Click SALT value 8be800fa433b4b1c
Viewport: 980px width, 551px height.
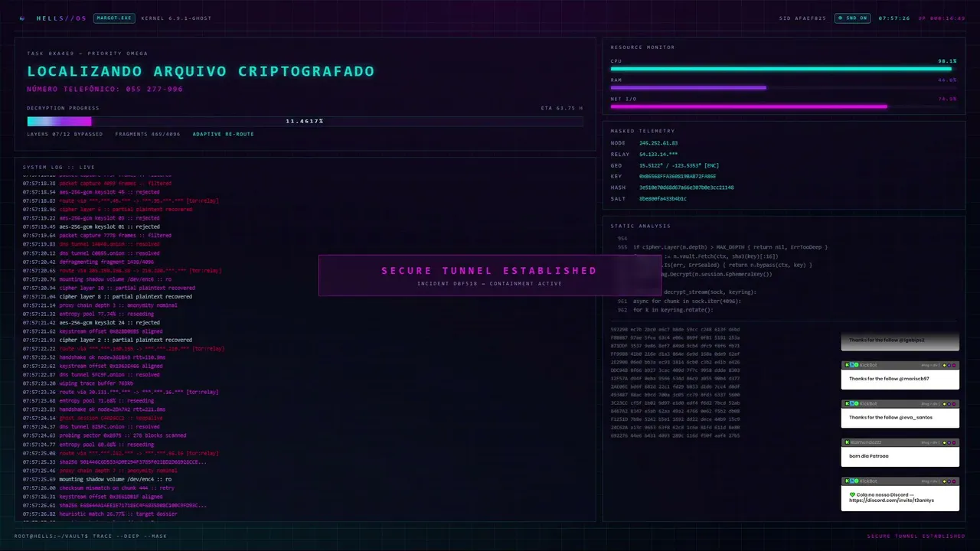pyautogui.click(x=663, y=198)
